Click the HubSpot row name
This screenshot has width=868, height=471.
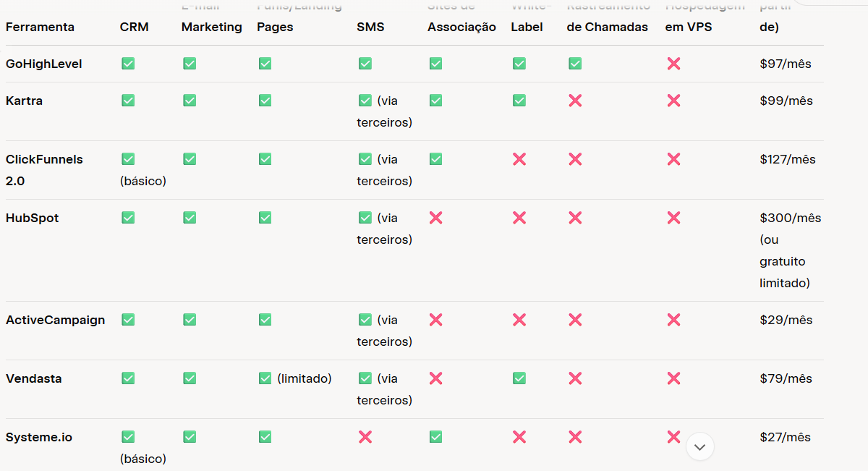33,218
